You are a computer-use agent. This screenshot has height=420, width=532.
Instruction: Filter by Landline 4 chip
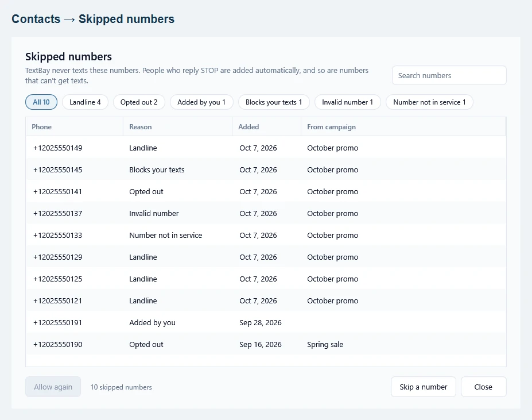point(85,102)
